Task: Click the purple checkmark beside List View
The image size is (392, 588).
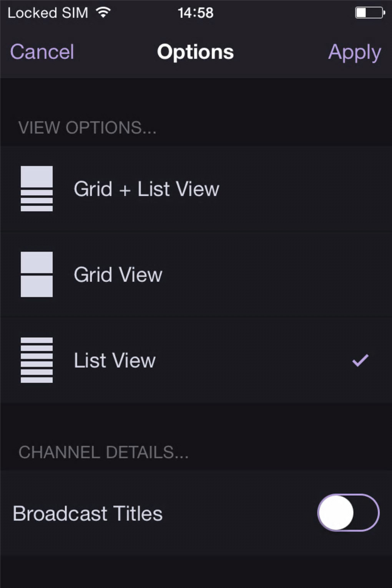Action: pos(360,360)
